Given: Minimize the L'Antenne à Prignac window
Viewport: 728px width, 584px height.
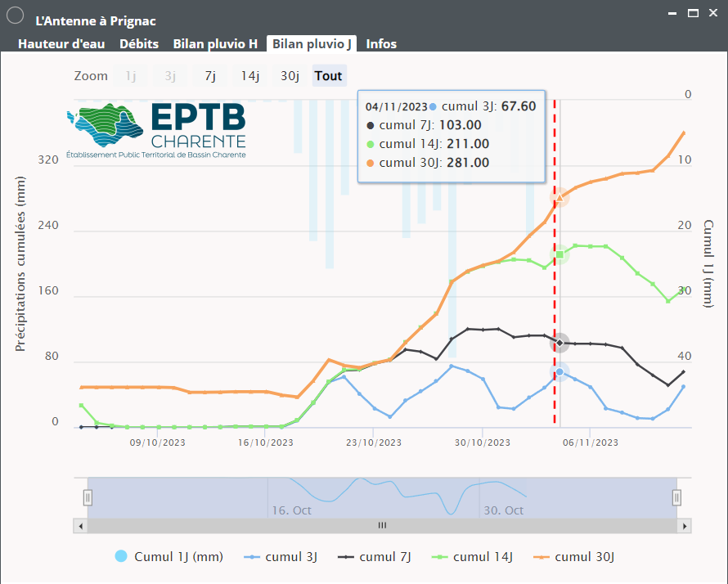Looking at the screenshot, I should point(672,14).
